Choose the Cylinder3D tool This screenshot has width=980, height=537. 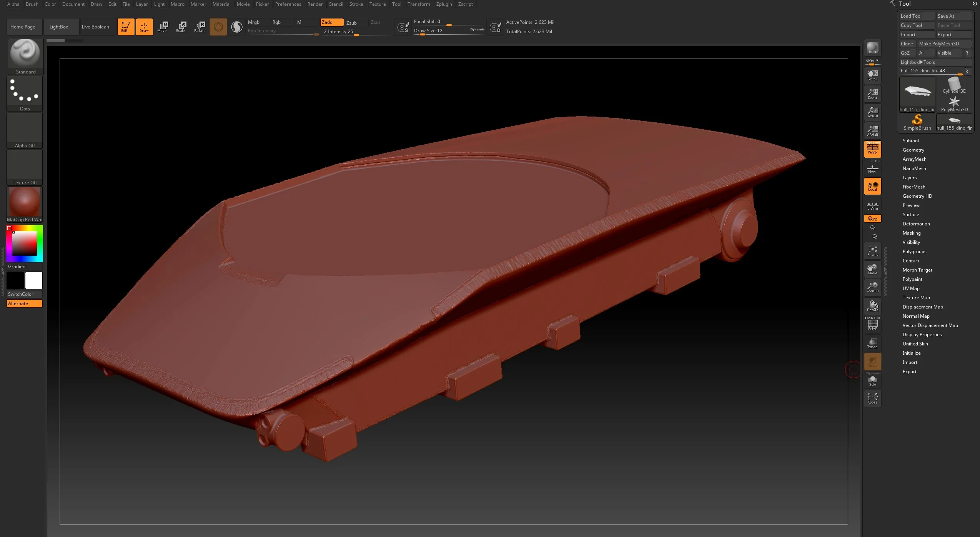point(954,85)
